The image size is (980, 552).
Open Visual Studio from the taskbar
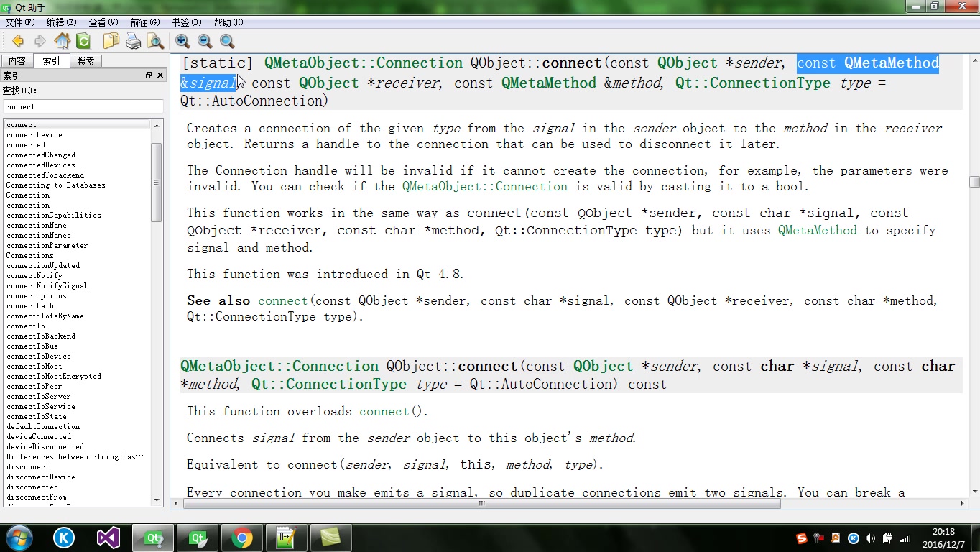tap(108, 537)
